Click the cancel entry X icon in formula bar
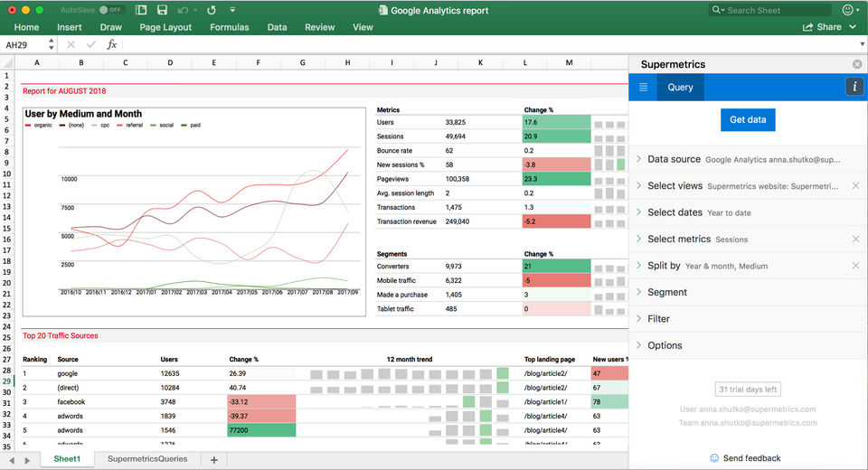 71,45
